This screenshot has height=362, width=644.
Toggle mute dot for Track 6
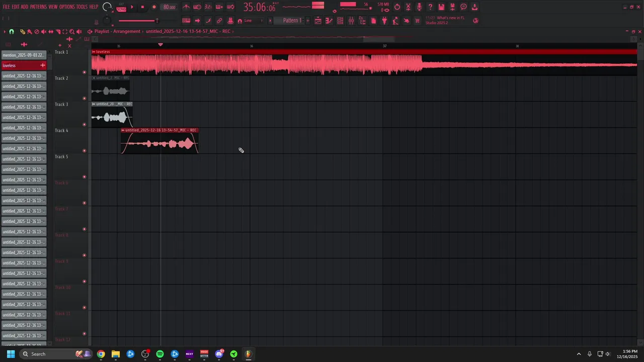[x=84, y=203]
